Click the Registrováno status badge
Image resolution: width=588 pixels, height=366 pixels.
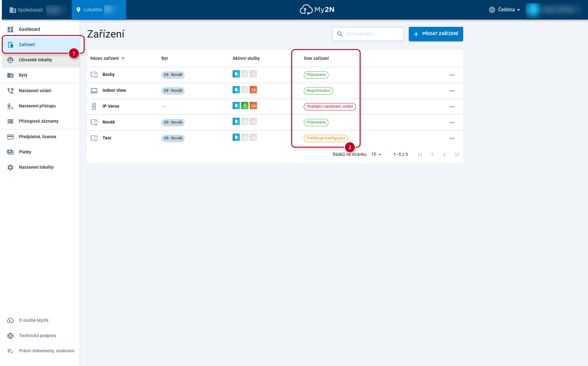coord(318,91)
